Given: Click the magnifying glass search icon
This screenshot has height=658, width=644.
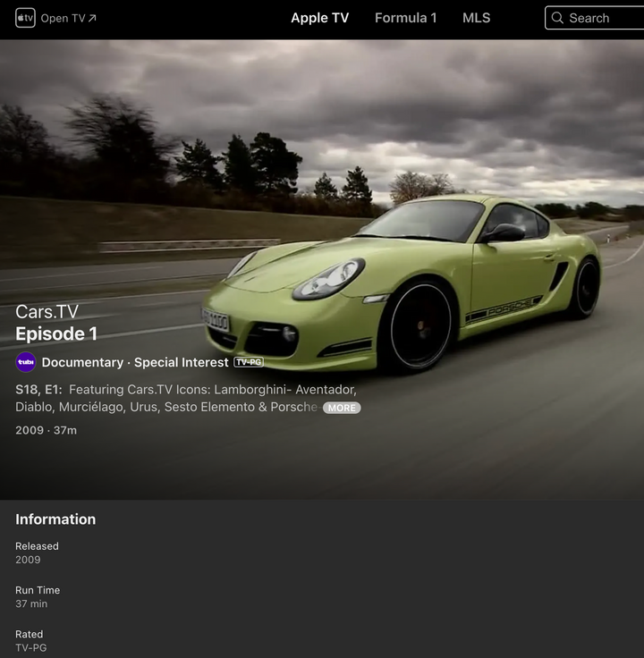Looking at the screenshot, I should click(x=557, y=18).
